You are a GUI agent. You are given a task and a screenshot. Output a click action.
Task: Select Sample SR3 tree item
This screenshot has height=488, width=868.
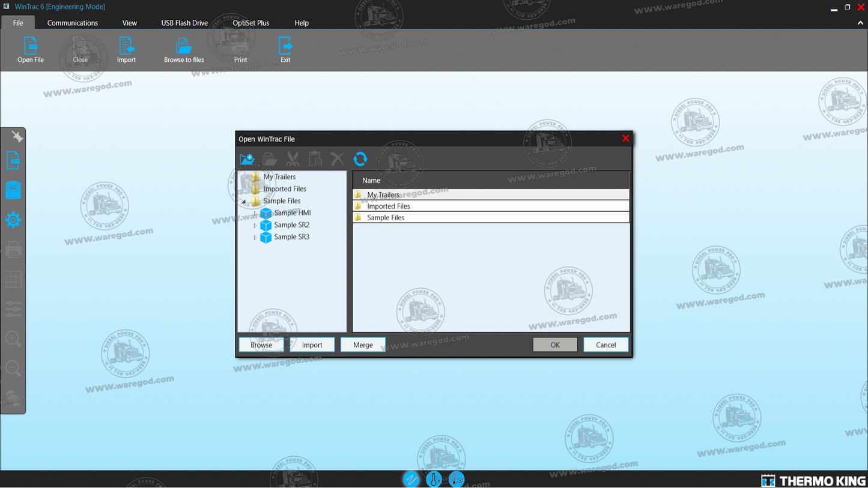click(291, 236)
